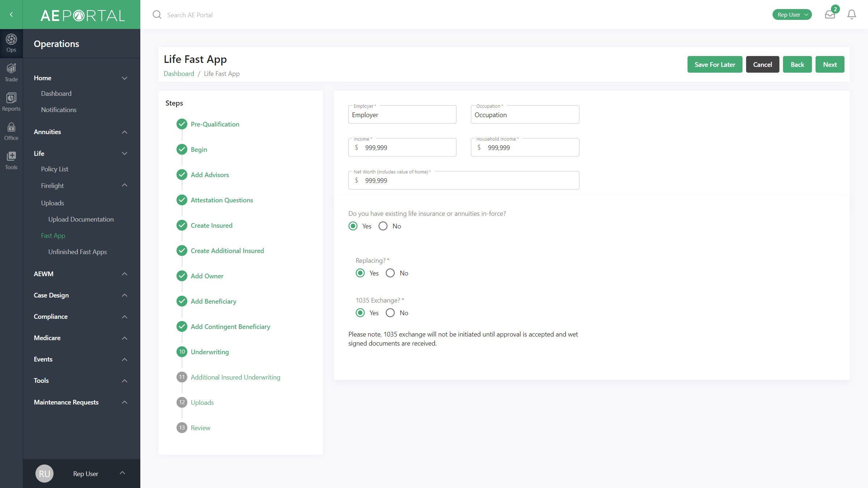
Task: Select Yes for 1035 Exchange
Action: [x=360, y=313]
